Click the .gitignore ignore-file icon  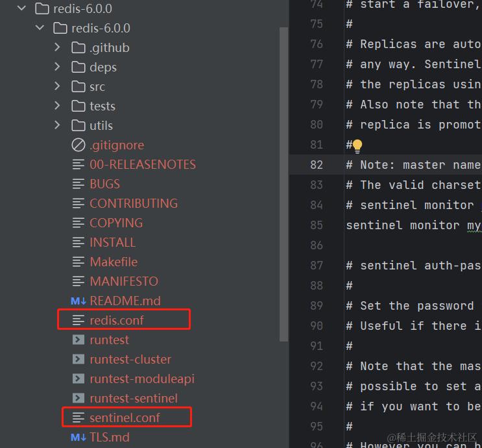point(78,145)
